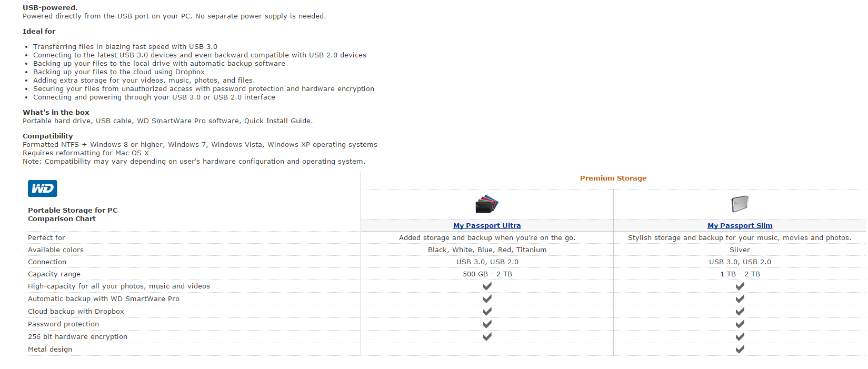Viewport: 868px width, 369px height.
Task: Click the Premium Storage heading
Action: coord(613,178)
